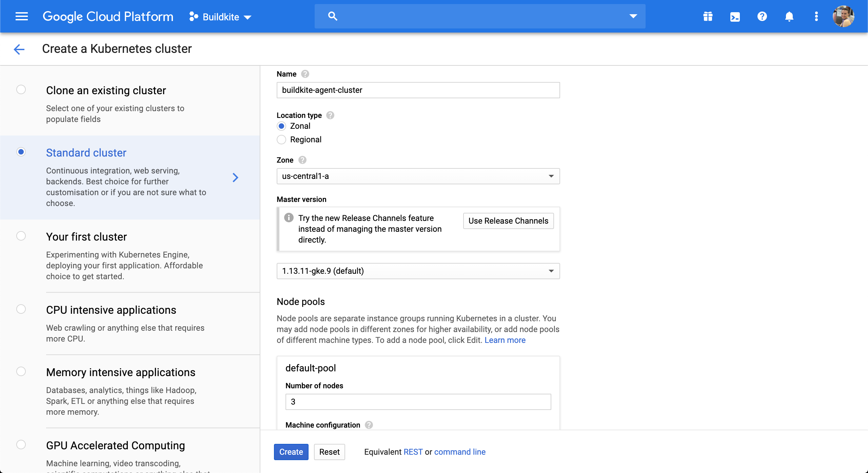
Task: Click the CPU intensive applications title
Action: coord(111,310)
